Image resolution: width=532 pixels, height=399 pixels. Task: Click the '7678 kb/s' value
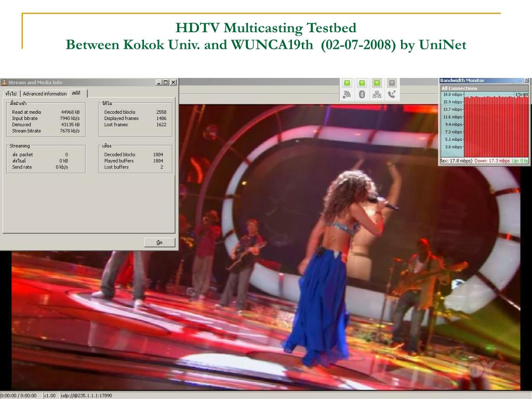pos(70,130)
